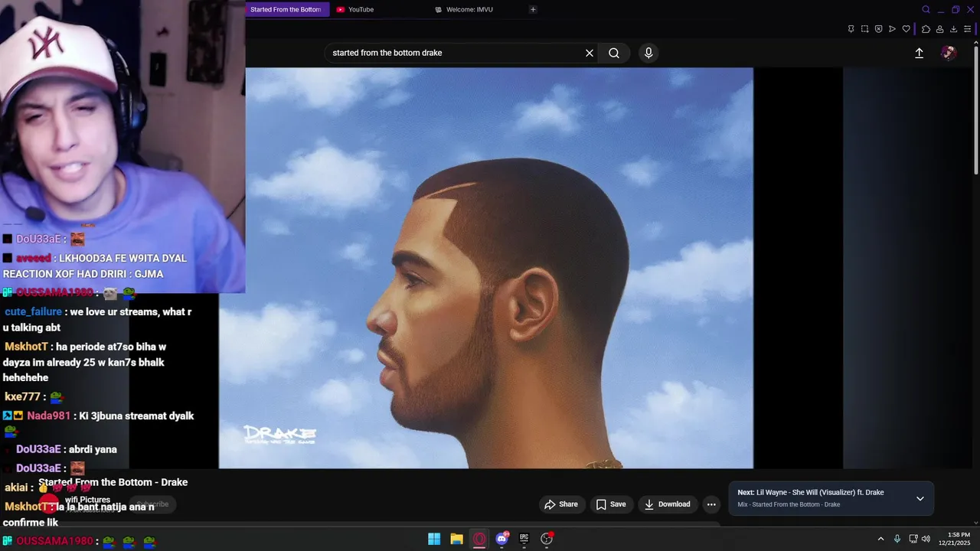Click the Opera icon in taskbar

click(x=479, y=539)
